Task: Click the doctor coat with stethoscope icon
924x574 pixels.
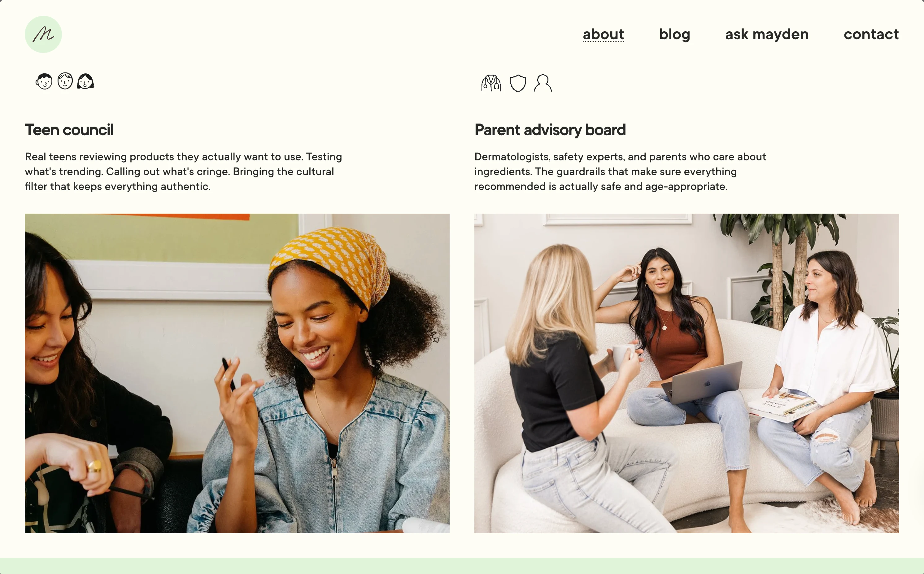Action: [x=491, y=83]
